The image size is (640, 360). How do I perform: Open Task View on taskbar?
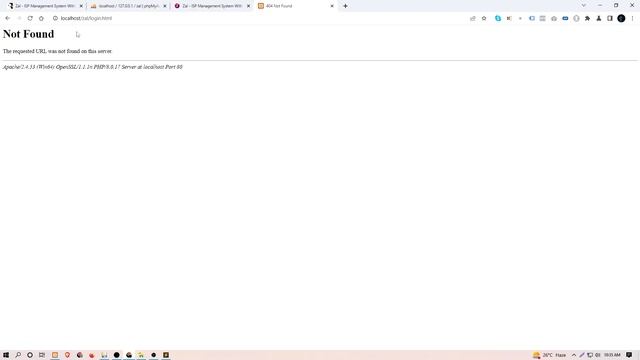42,355
